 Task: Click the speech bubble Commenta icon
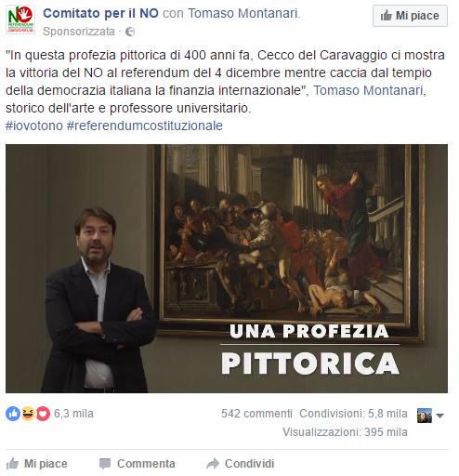click(x=105, y=464)
